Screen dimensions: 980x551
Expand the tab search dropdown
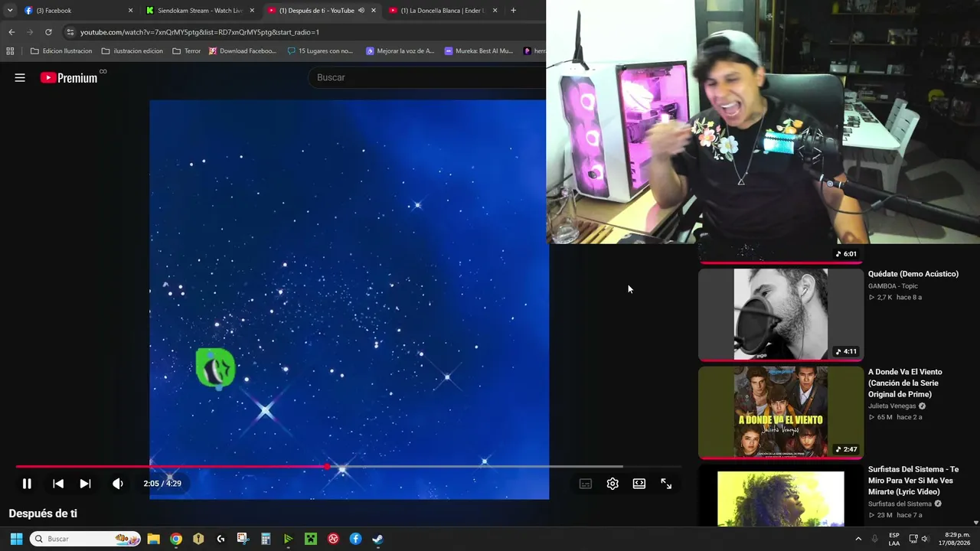[10, 11]
